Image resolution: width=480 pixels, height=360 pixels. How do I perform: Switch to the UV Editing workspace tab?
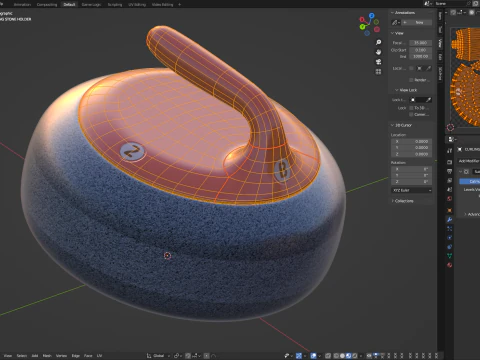point(137,4)
